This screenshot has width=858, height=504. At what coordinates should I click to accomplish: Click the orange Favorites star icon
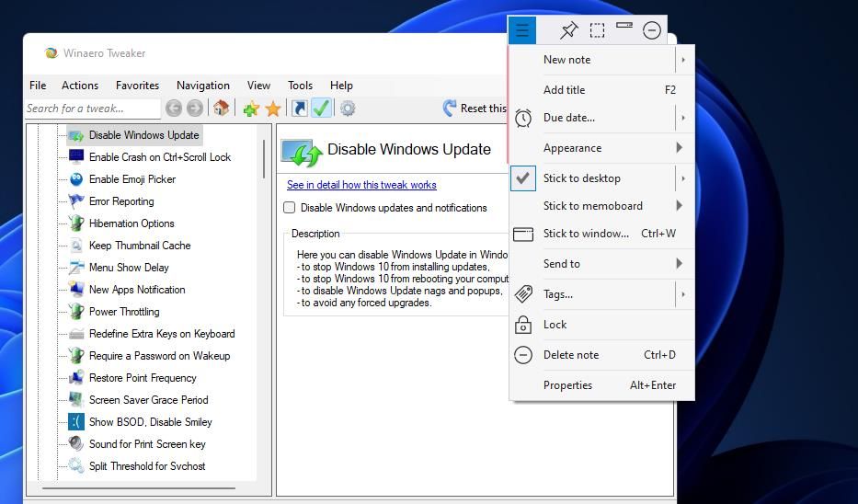pos(273,109)
